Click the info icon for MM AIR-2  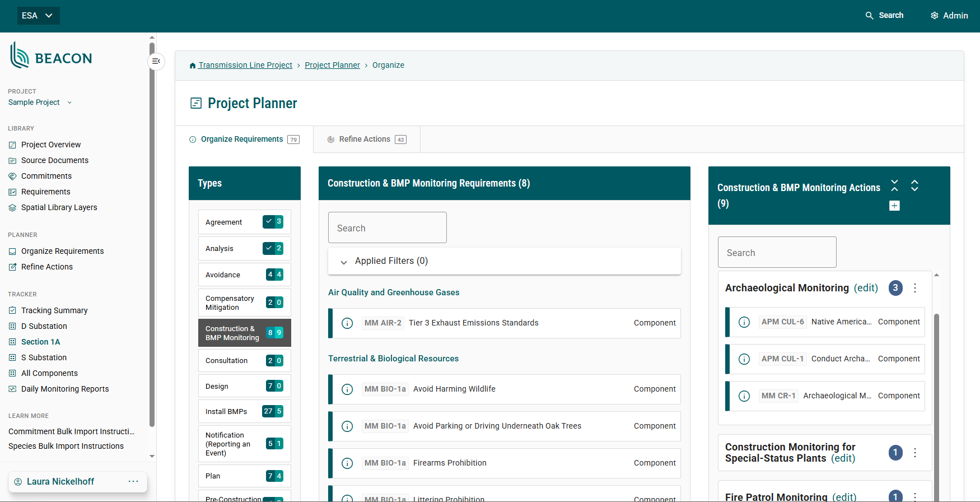tap(347, 323)
